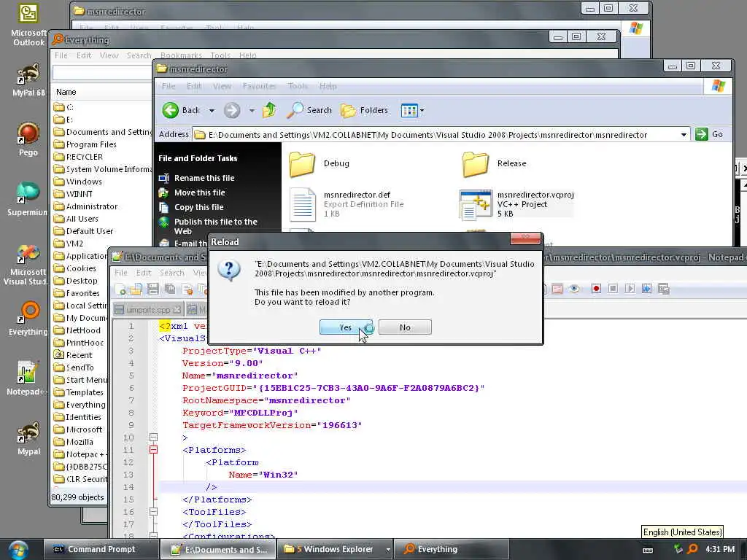Click Save icon in Notepad++ toolbar
This screenshot has width=747, height=560.
(x=153, y=289)
